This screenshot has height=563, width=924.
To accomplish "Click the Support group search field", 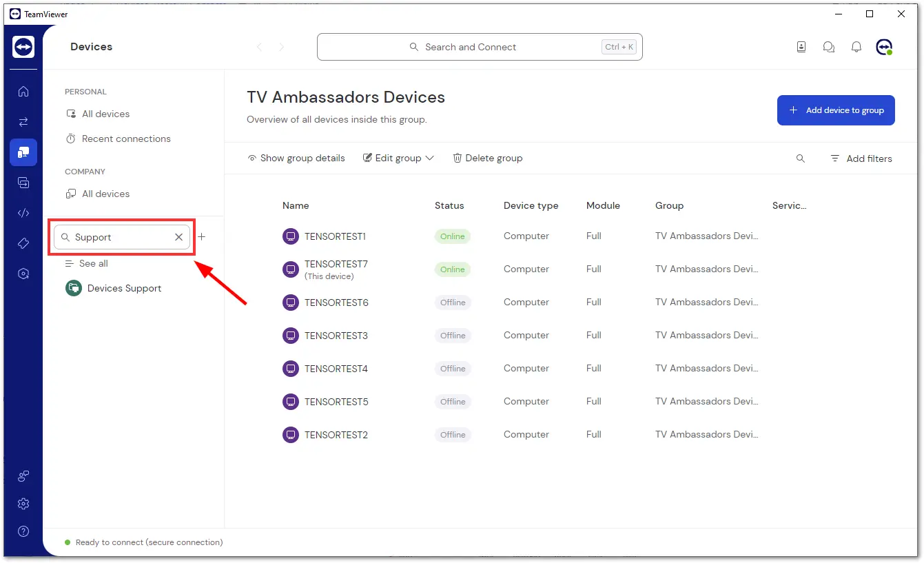I will [122, 237].
